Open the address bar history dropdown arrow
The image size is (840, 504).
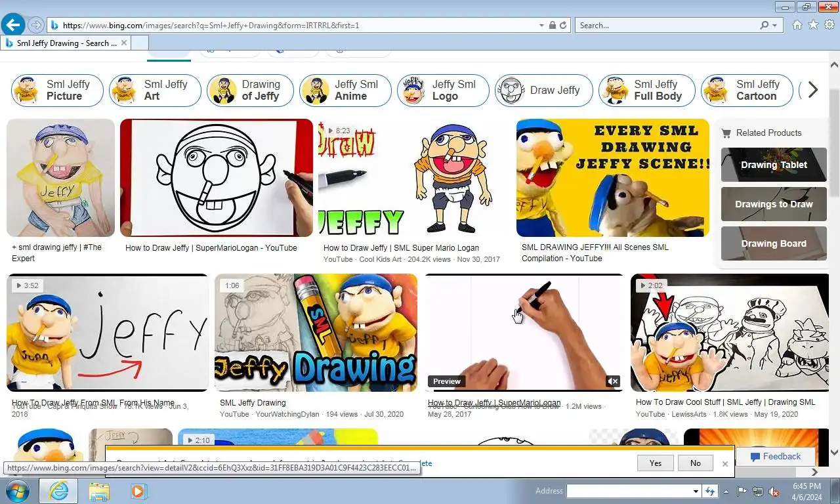pos(541,25)
